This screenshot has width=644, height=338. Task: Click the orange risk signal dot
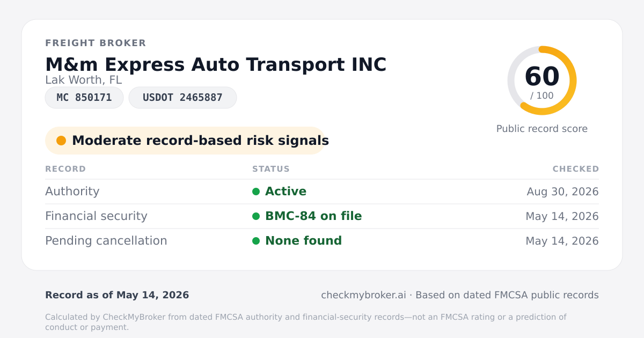click(x=61, y=141)
